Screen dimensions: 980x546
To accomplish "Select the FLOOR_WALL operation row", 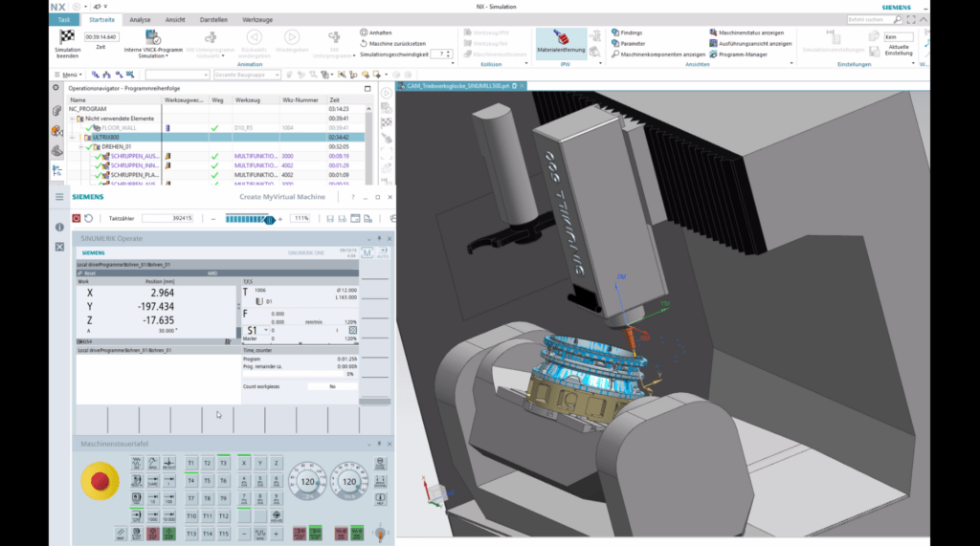I will point(215,128).
